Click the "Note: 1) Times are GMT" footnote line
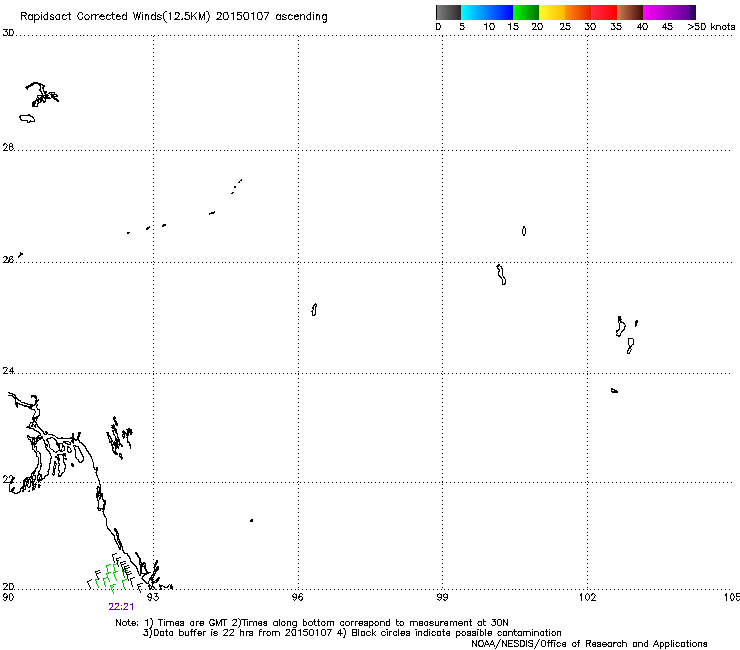Screen dimensions: 740x650 [x=311, y=623]
